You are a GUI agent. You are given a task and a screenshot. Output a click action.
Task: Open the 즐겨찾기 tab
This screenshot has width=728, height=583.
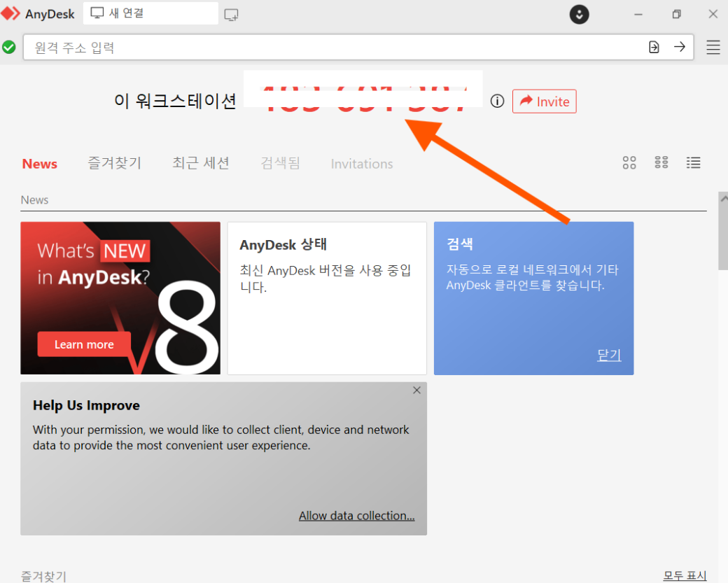click(114, 163)
